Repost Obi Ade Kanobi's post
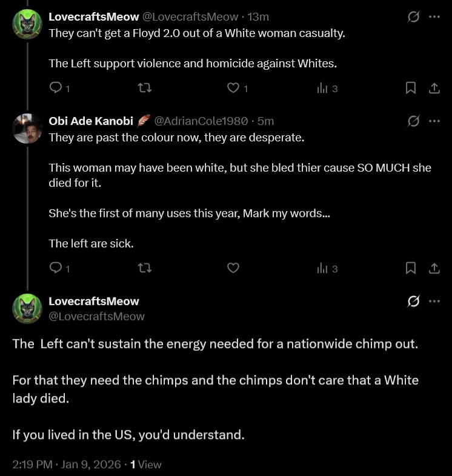 coord(144,268)
